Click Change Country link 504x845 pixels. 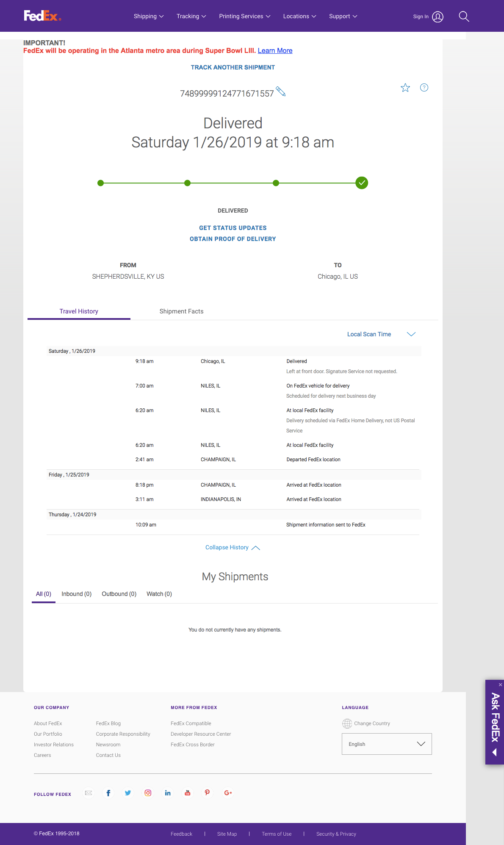pyautogui.click(x=372, y=723)
